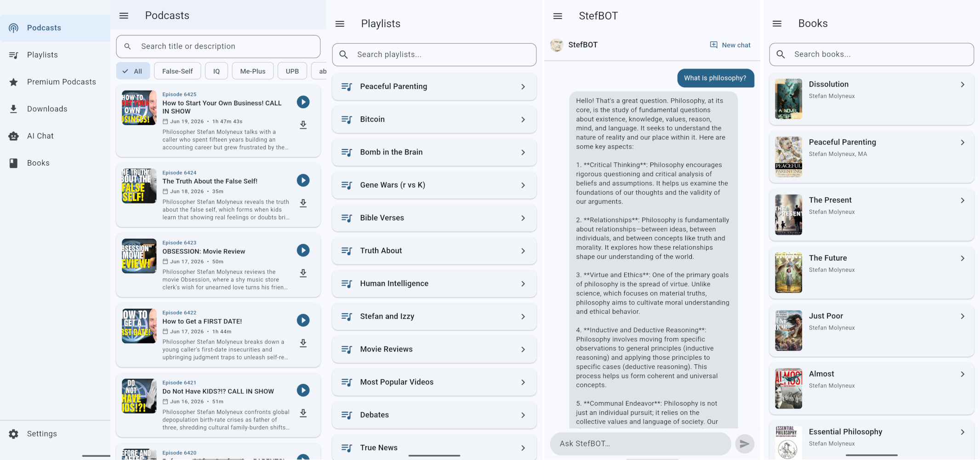
Task: Click the search magnifier in podcasts search
Action: pyautogui.click(x=128, y=46)
